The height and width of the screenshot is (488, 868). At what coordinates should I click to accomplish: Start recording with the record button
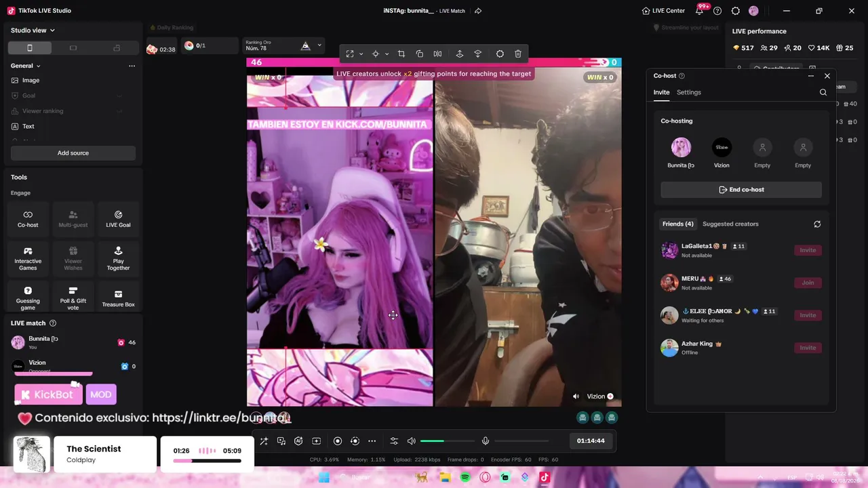click(338, 441)
